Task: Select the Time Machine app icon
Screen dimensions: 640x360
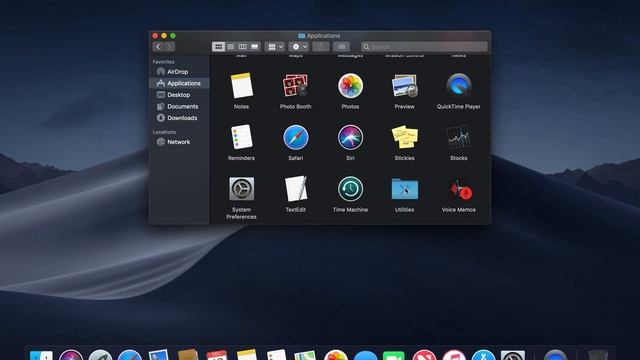Action: (x=350, y=189)
